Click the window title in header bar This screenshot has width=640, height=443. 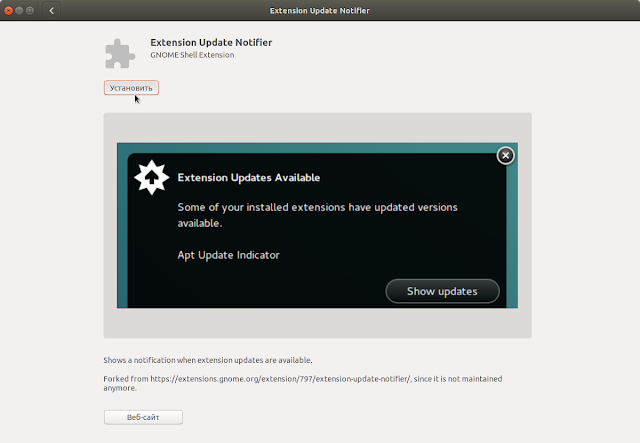[x=320, y=11]
